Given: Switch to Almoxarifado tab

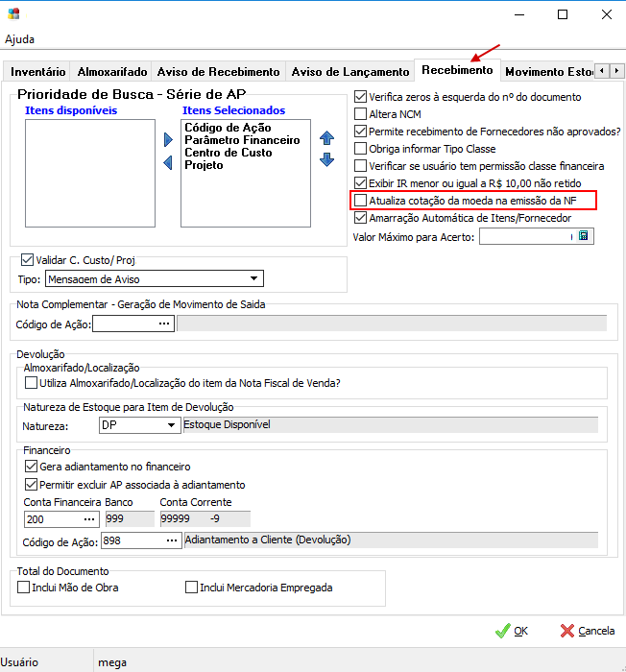Looking at the screenshot, I should pos(112,72).
